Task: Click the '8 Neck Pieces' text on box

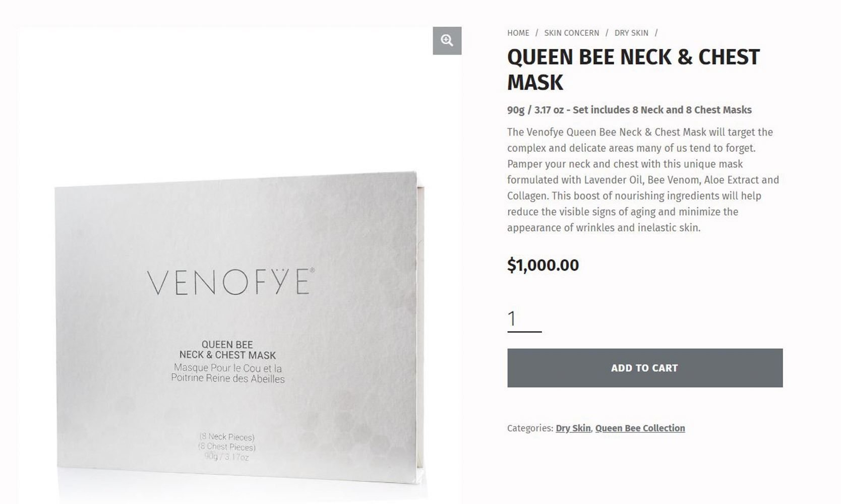Action: 227,437
